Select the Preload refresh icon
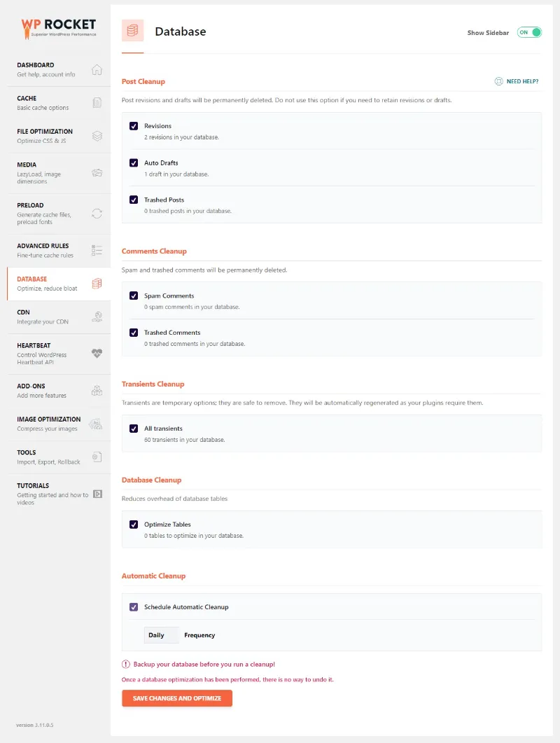560x743 pixels. coord(97,214)
